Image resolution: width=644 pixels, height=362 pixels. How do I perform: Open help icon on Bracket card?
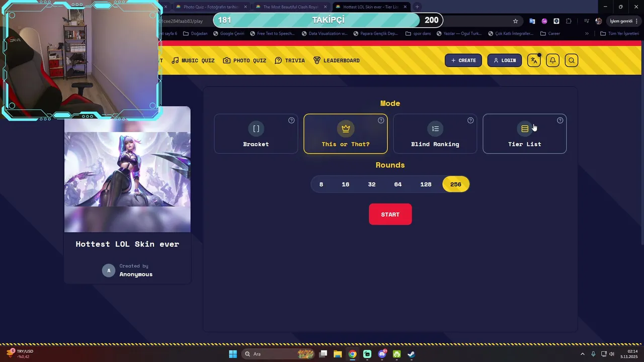point(291,120)
